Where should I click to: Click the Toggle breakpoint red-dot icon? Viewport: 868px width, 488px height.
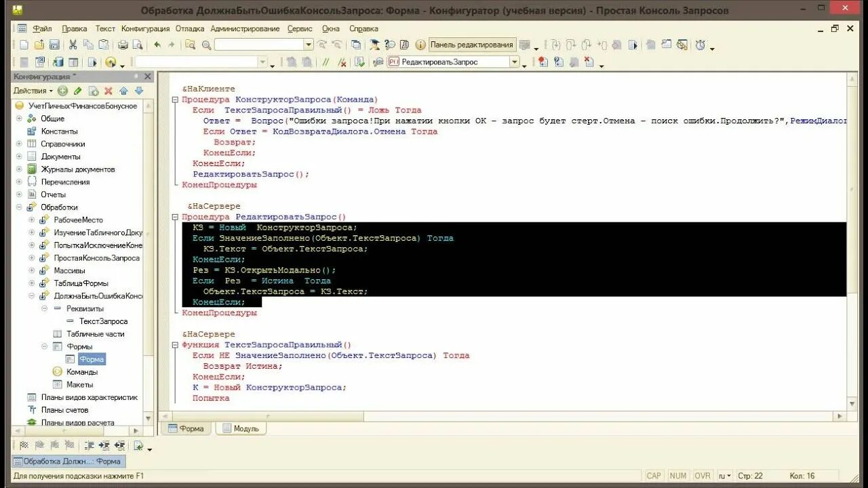[x=542, y=62]
